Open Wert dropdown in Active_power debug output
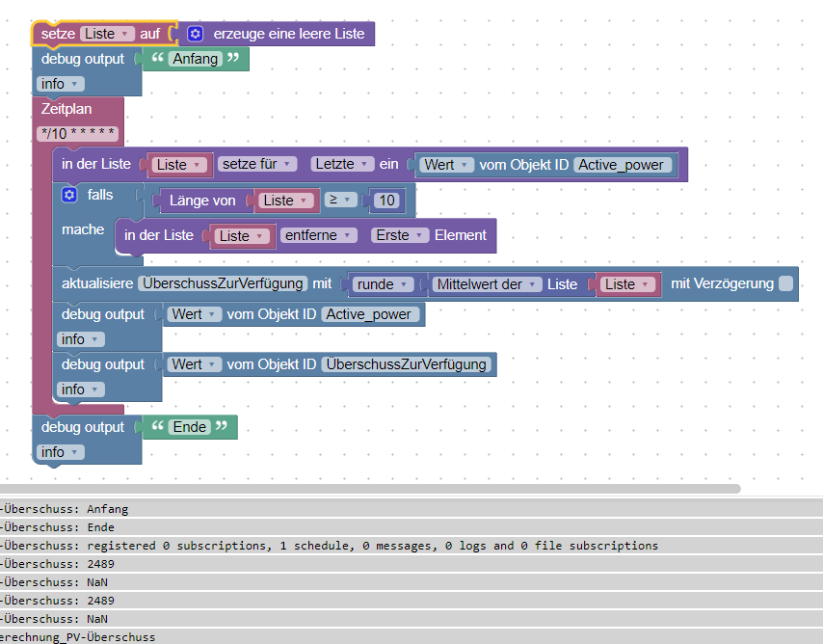The height and width of the screenshot is (644, 823). click(195, 314)
